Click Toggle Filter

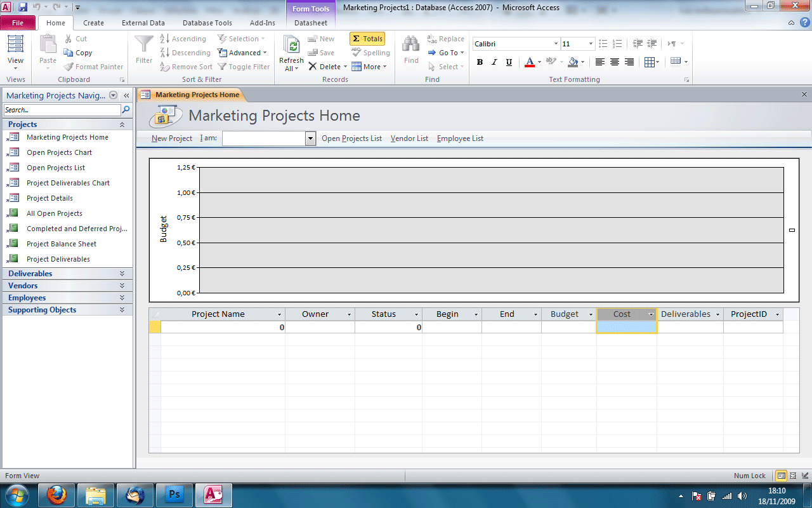point(244,67)
